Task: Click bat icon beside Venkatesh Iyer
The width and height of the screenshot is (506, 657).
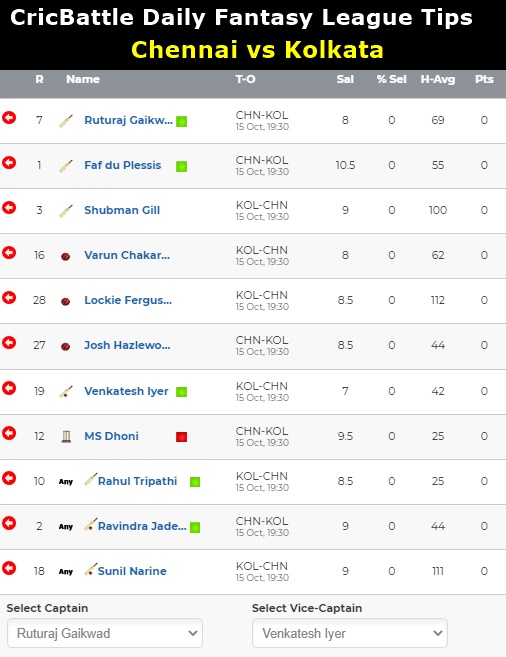Action: point(66,392)
